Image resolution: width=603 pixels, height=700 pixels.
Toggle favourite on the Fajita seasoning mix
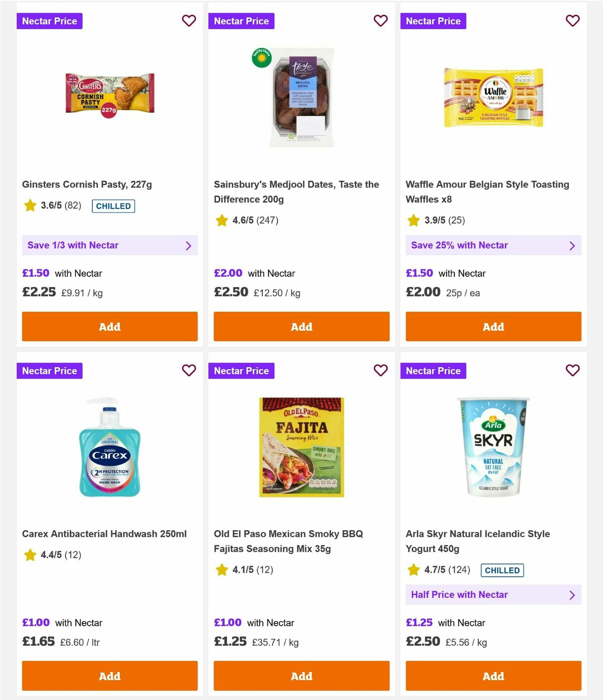tap(381, 370)
